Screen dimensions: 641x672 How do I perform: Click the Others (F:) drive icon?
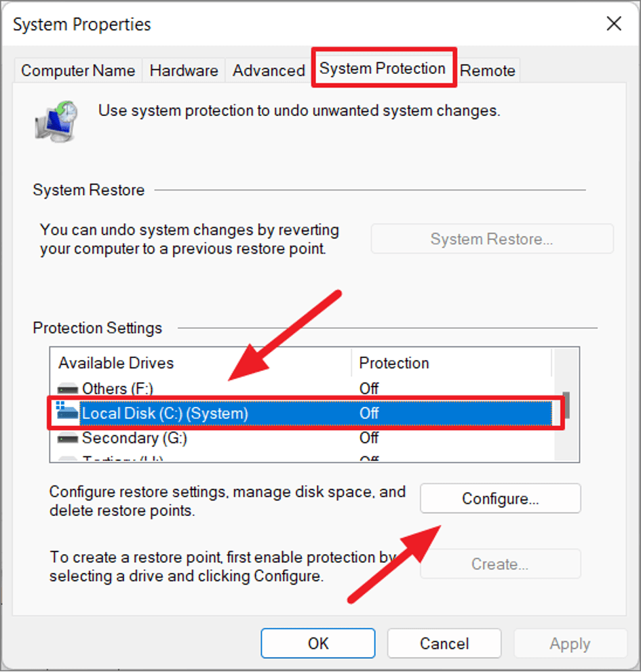[x=68, y=389]
